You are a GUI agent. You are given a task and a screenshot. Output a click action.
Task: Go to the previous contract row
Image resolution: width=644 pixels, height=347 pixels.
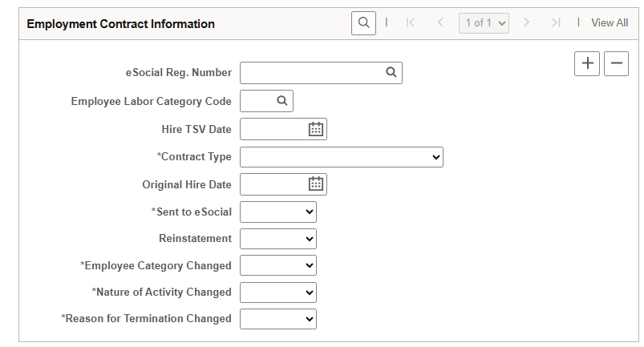click(440, 23)
